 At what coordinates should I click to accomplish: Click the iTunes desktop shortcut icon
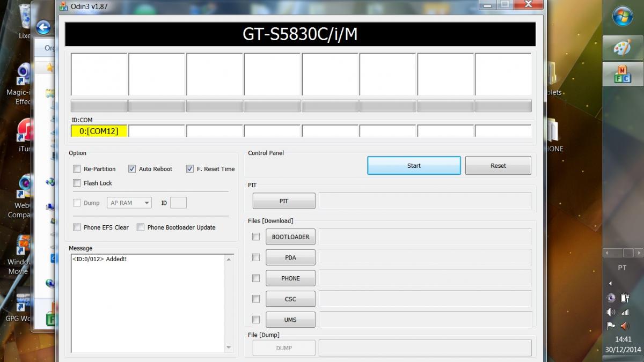point(25,131)
